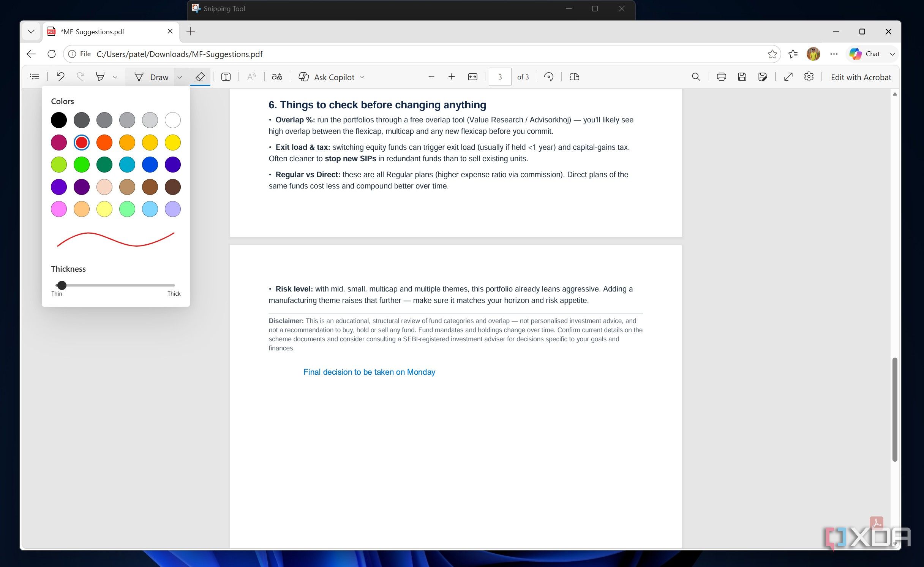This screenshot has height=567, width=924.
Task: Print the PDF document
Action: coord(722,77)
